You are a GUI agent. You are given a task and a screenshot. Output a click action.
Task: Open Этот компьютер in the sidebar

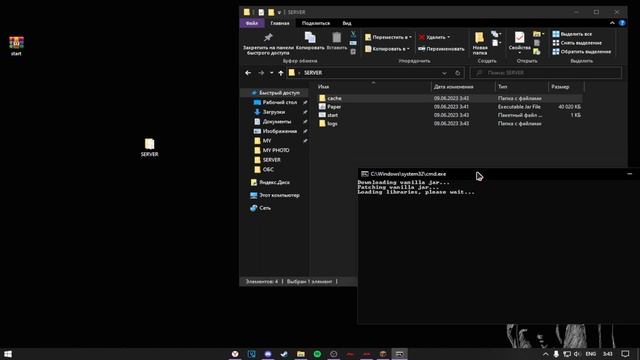pos(279,195)
